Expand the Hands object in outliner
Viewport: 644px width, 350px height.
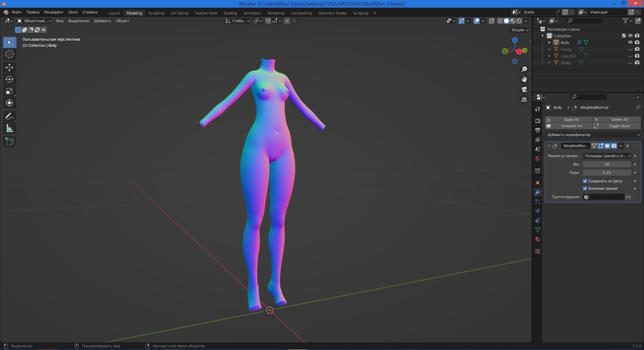(x=549, y=49)
